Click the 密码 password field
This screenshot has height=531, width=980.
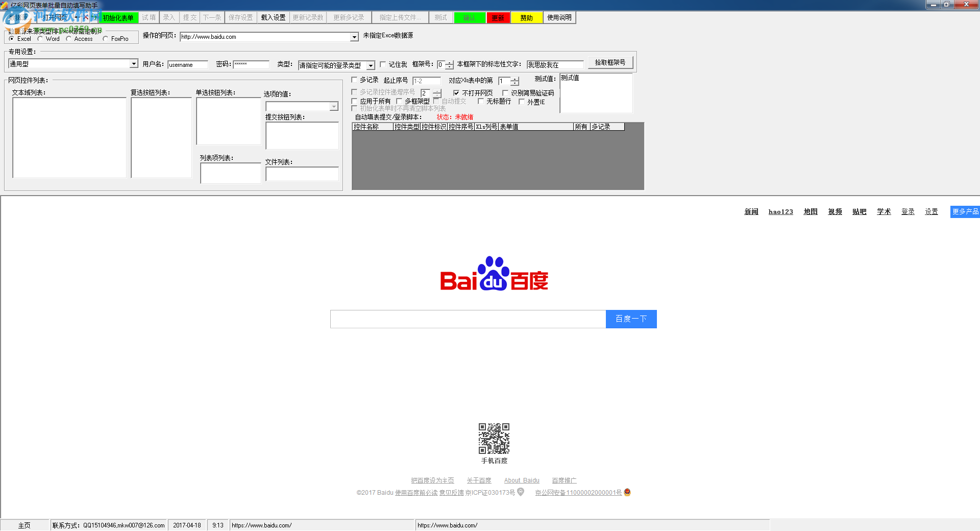pos(251,64)
